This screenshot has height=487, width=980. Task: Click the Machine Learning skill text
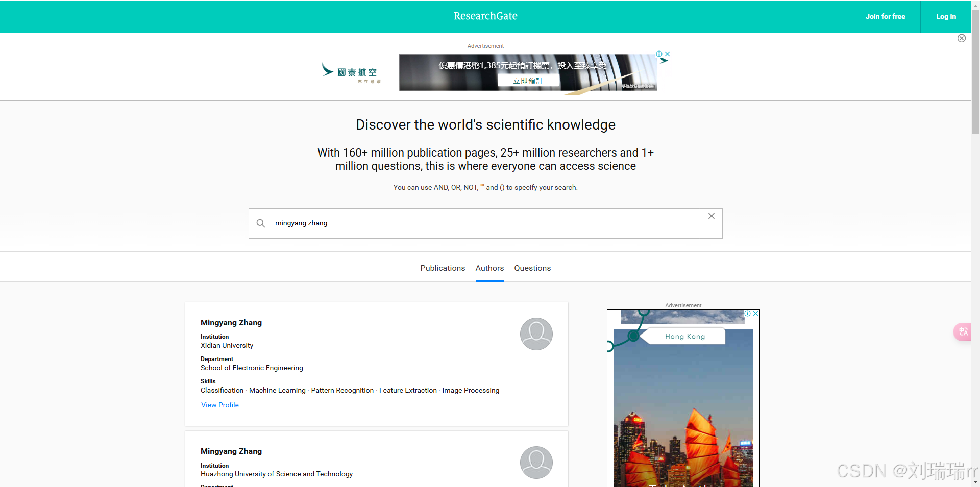click(x=277, y=390)
